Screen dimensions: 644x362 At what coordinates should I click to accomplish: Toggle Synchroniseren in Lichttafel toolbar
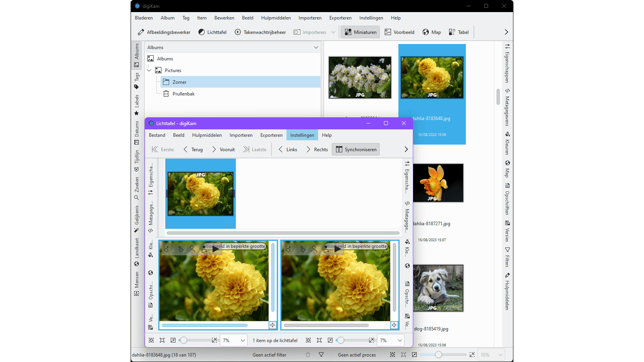[356, 150]
